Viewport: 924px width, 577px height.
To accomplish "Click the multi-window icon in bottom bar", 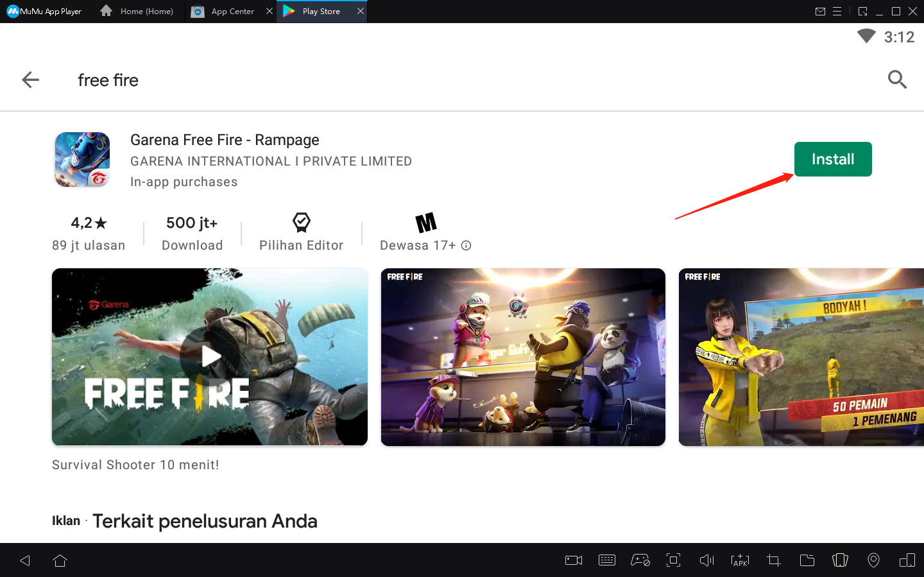I will pyautogui.click(x=907, y=560).
